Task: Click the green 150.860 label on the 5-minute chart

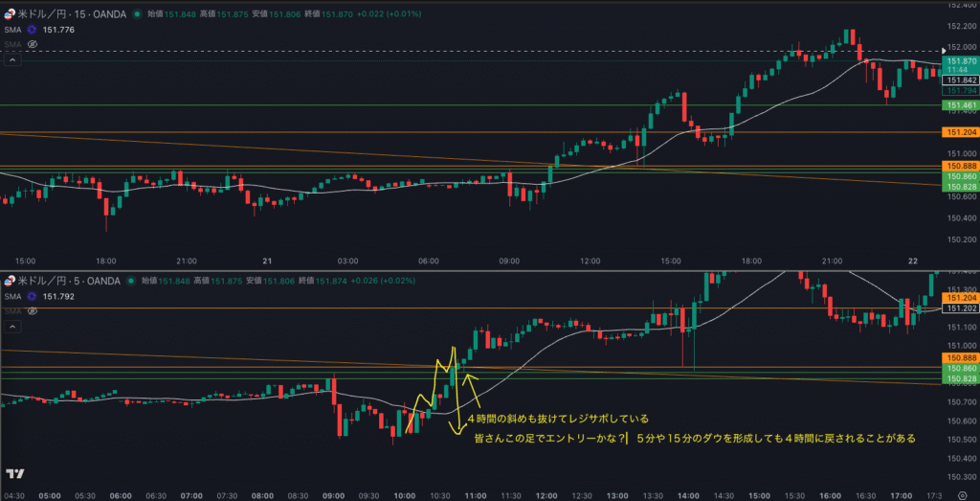Action: [961, 369]
